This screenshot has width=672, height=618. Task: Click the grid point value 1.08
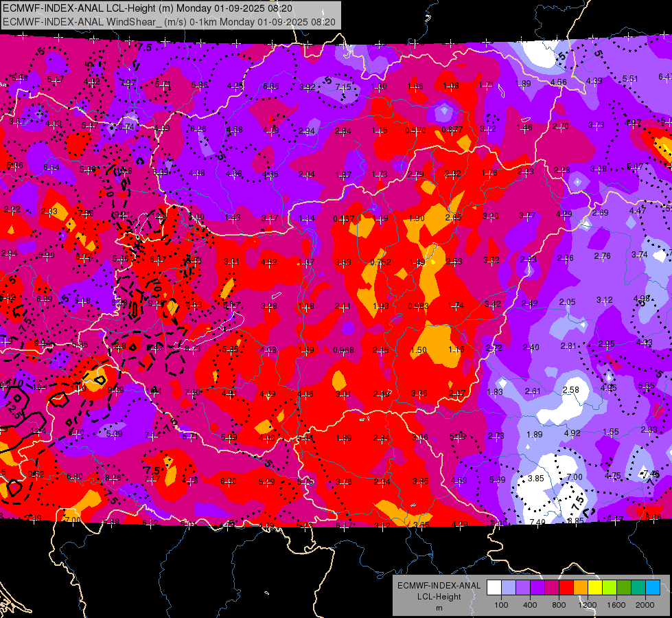pos(451,86)
